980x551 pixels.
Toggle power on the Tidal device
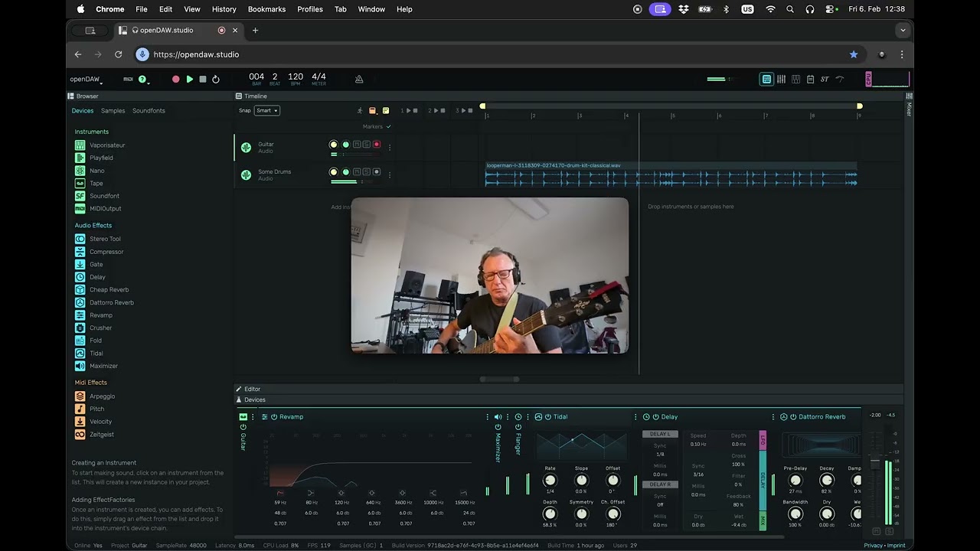click(x=548, y=417)
